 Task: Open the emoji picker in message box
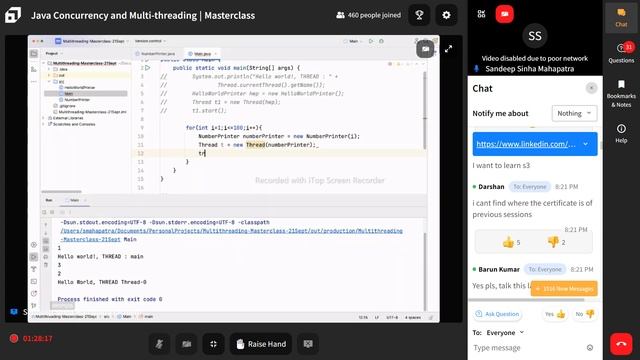tap(590, 348)
